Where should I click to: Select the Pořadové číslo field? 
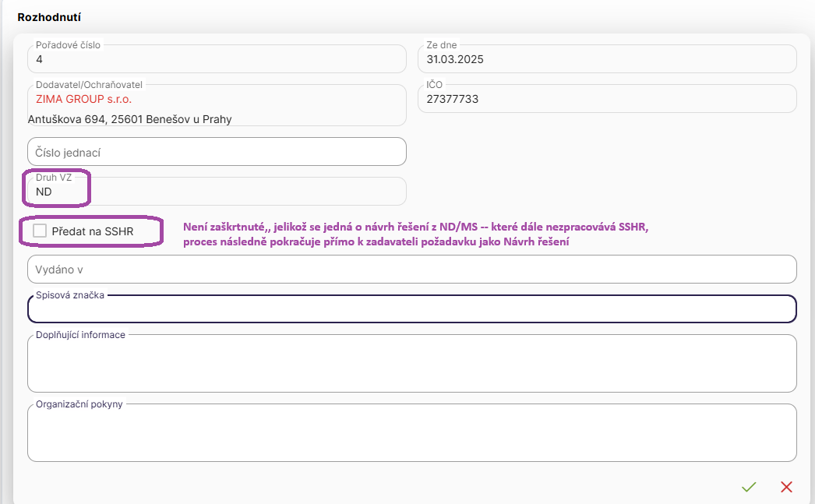pyautogui.click(x=217, y=59)
